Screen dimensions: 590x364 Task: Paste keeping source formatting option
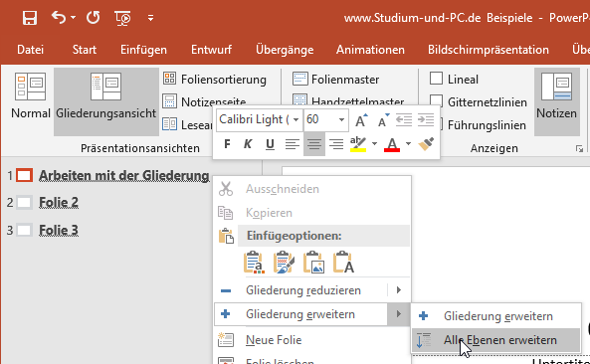[284, 263]
